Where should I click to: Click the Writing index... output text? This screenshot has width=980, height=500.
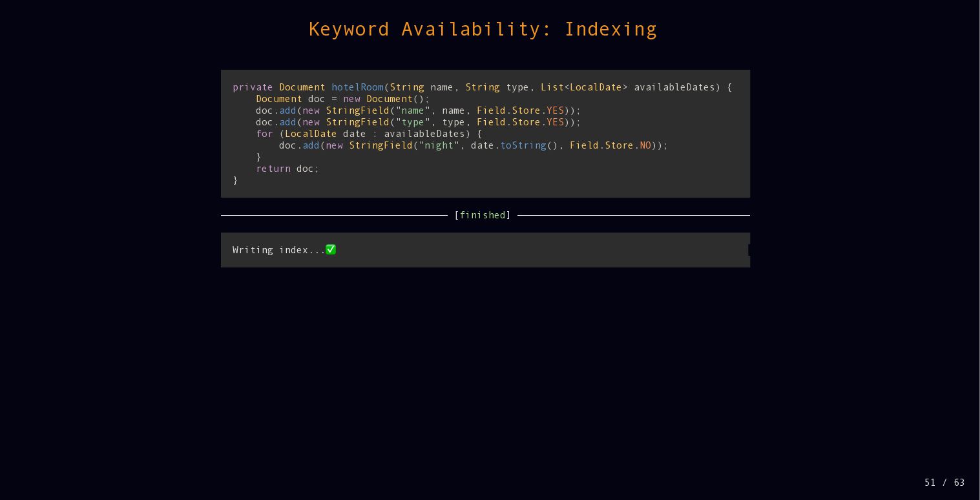click(x=279, y=250)
